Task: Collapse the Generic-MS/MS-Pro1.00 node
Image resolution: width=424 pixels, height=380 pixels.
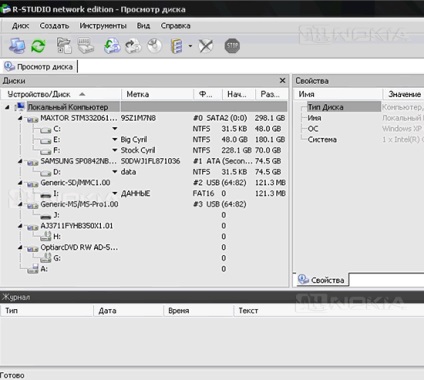Action: [x=20, y=204]
